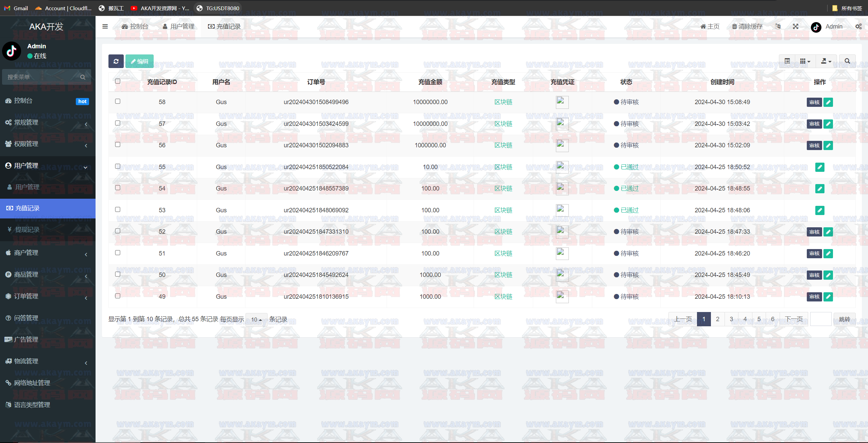This screenshot has height=443, width=868.
Task: Click the language translate icon in header
Action: [x=778, y=27]
